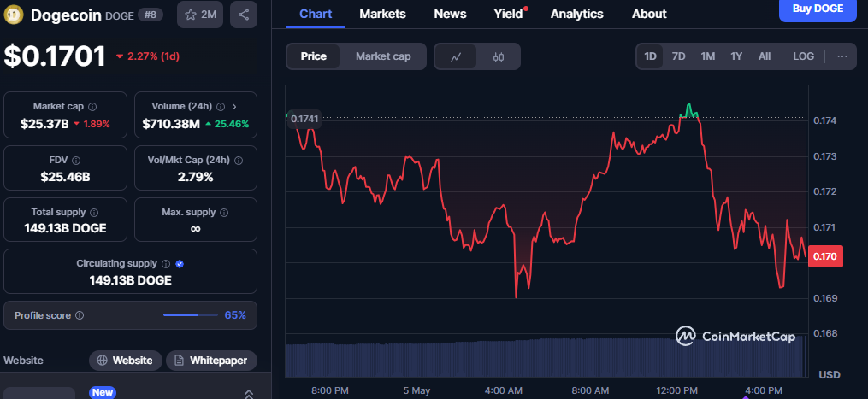The height and width of the screenshot is (399, 868).
Task: Click the 0.1741 opening price label
Action: 304,119
